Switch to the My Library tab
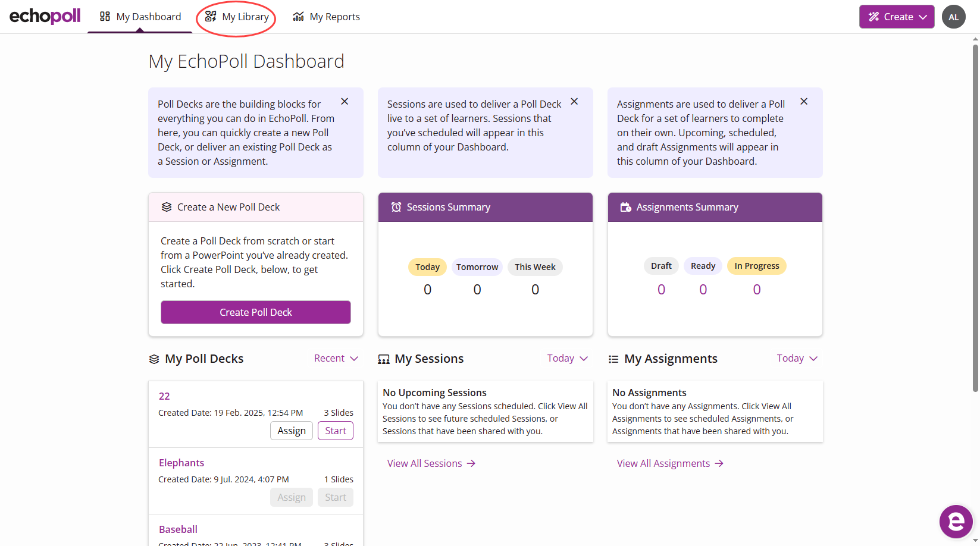This screenshot has height=546, width=980. 237,17
